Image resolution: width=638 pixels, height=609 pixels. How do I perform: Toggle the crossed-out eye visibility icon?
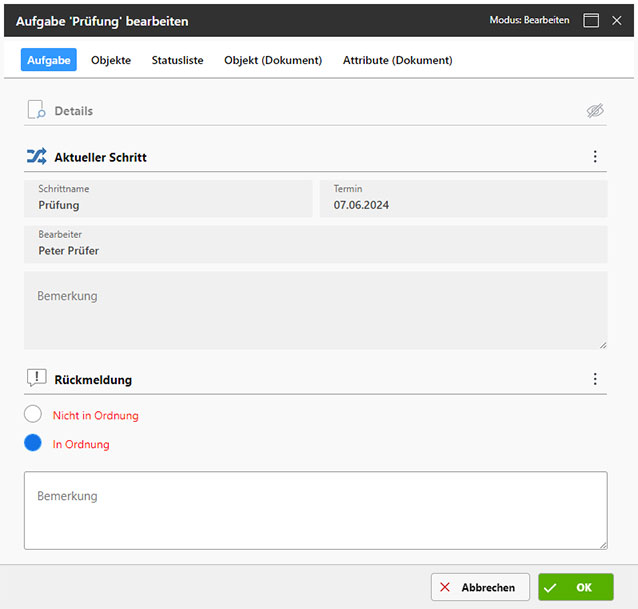coord(596,111)
